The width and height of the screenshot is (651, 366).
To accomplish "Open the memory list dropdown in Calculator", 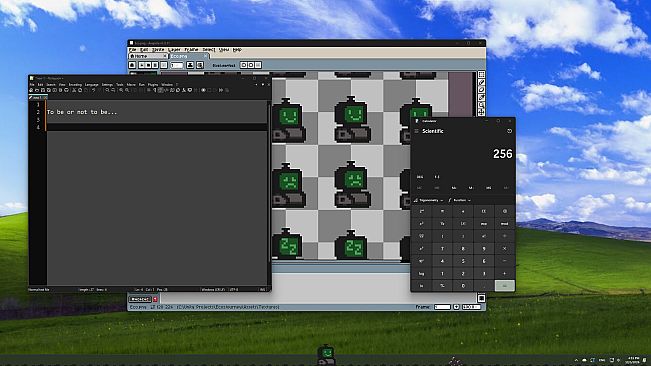I will point(506,188).
